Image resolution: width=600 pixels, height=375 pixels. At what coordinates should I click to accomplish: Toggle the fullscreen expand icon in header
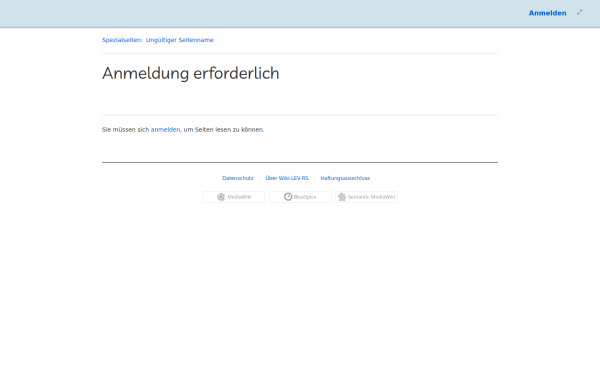(579, 12)
